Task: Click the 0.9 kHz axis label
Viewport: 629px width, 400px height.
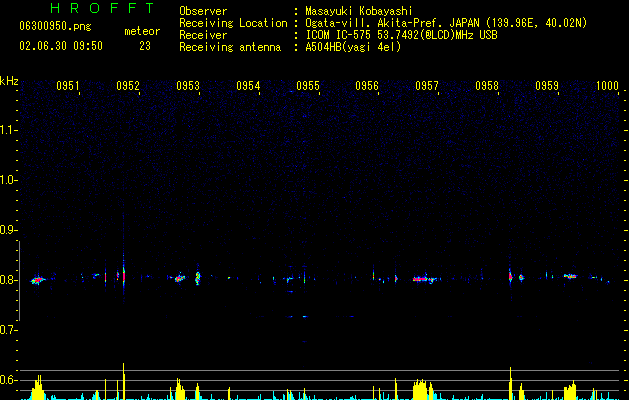Action: [x=8, y=230]
